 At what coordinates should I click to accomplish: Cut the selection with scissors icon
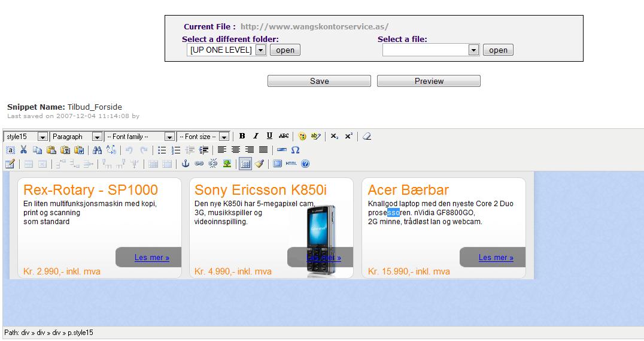(x=24, y=150)
